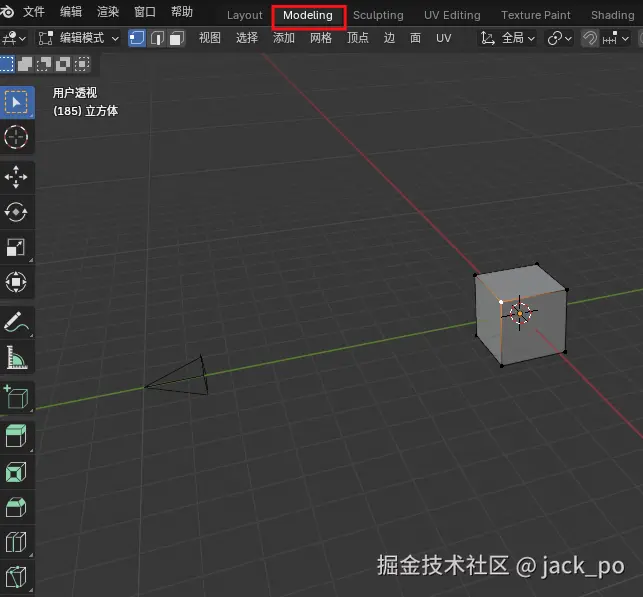
Task: Open the pivot point dropdown
Action: (560, 39)
